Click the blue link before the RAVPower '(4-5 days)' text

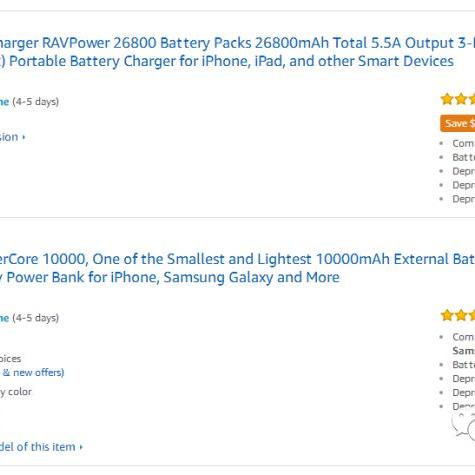4,102
